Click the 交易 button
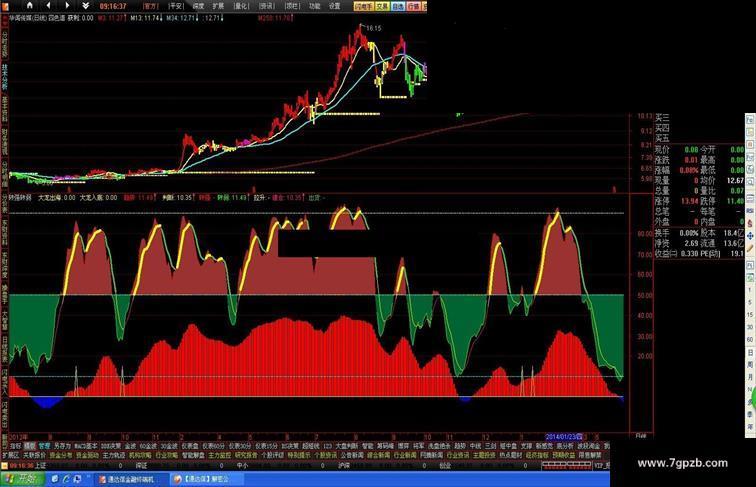 [x=382, y=6]
